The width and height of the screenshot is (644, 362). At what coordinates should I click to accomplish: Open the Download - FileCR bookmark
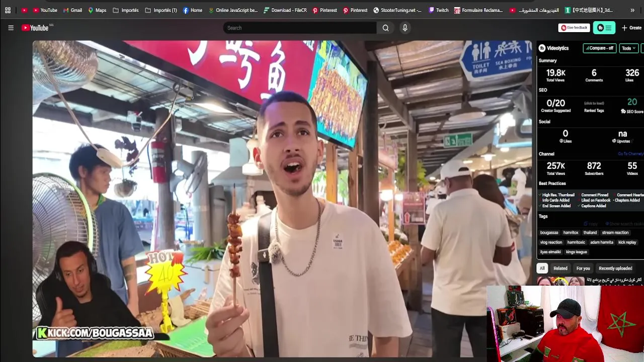[x=285, y=10]
